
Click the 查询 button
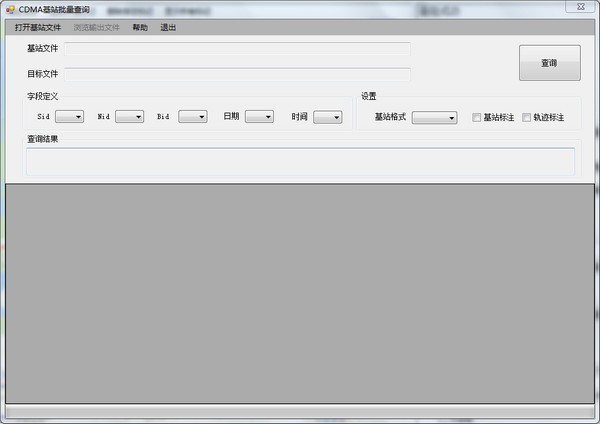click(549, 63)
